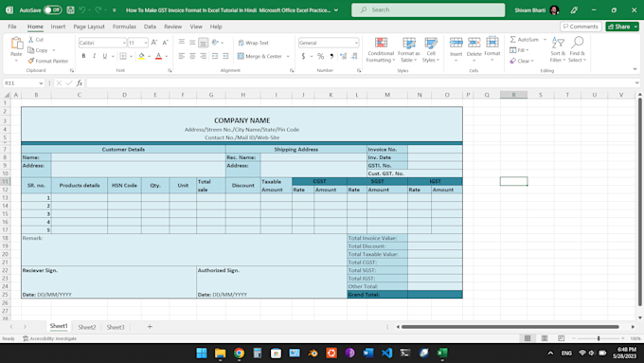This screenshot has width=644, height=363.
Task: Switch to the Formulas tab
Action: (124, 27)
